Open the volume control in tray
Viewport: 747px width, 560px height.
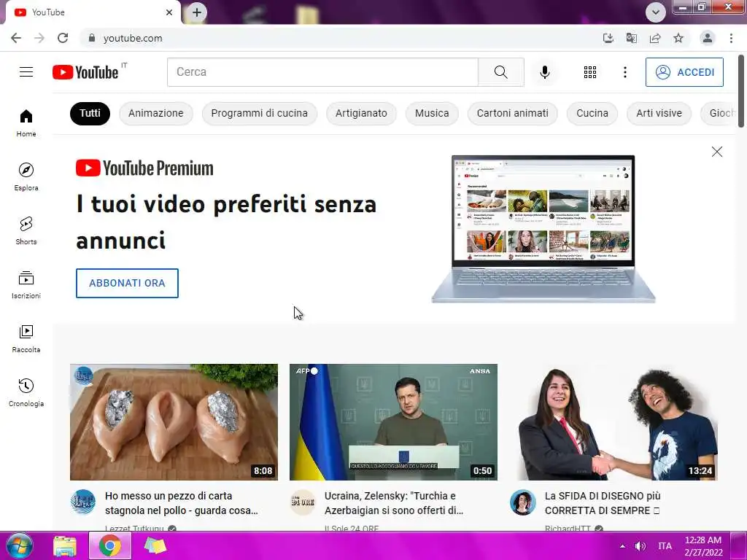tap(640, 546)
